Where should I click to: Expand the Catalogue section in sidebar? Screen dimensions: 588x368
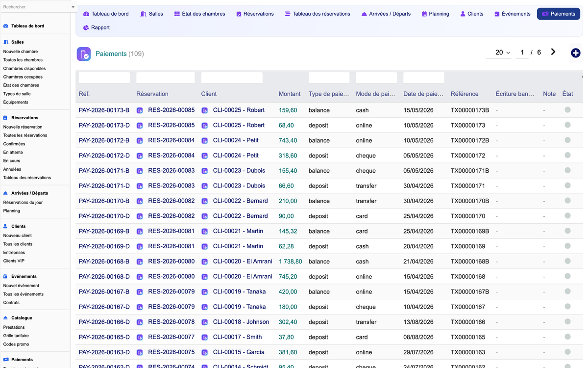coord(22,318)
